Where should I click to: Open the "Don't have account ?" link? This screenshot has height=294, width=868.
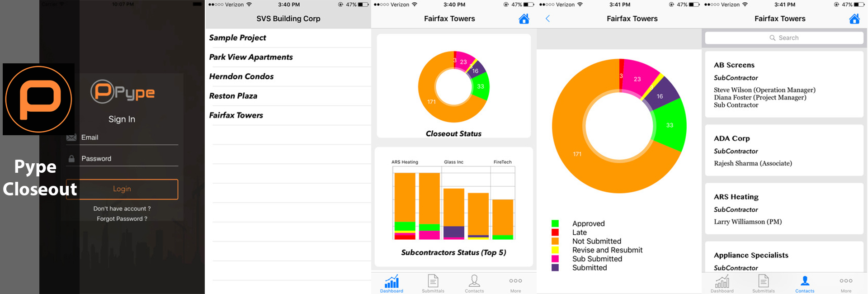click(122, 209)
